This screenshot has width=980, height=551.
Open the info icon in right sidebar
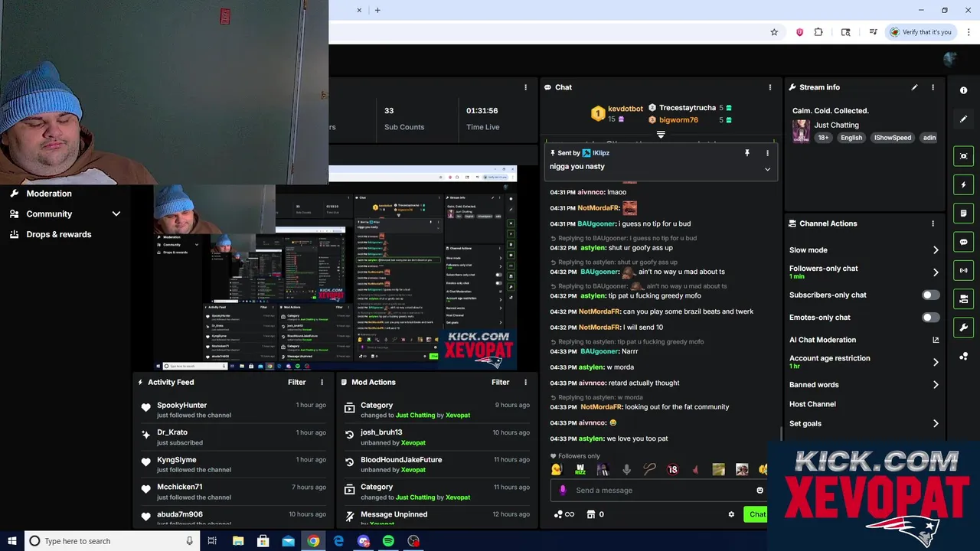coord(963,90)
